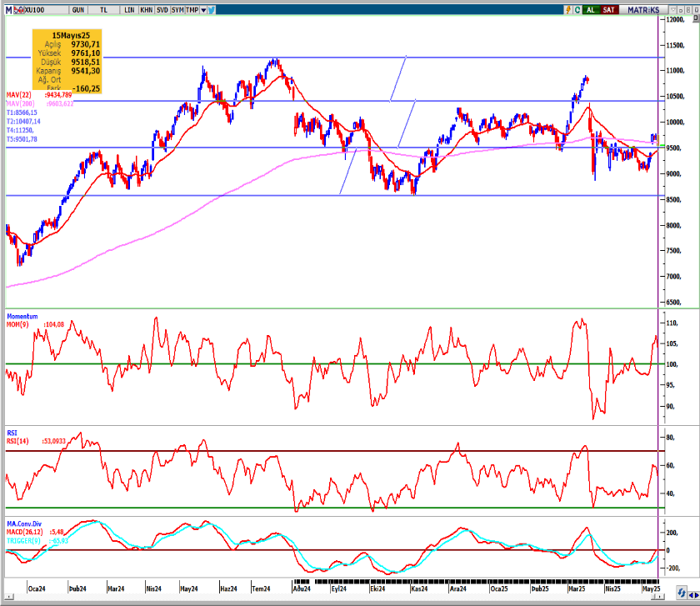Toggle LIN scale mode
The image size is (700, 606).
[129, 10]
